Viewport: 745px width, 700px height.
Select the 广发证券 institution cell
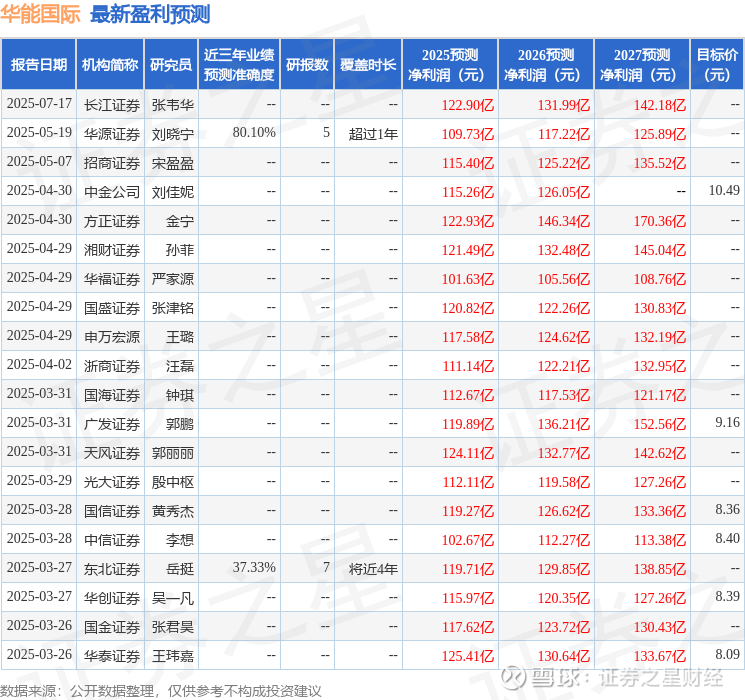112,424
